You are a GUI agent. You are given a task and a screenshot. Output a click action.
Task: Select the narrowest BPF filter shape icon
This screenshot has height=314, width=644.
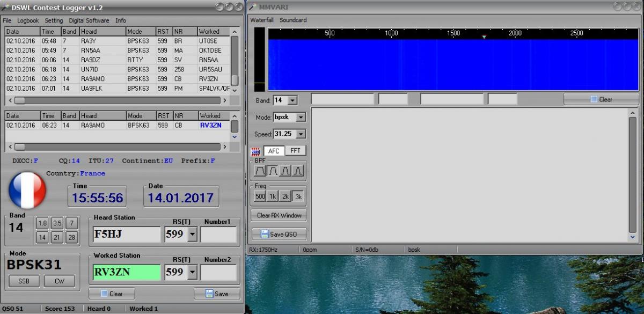tap(298, 171)
